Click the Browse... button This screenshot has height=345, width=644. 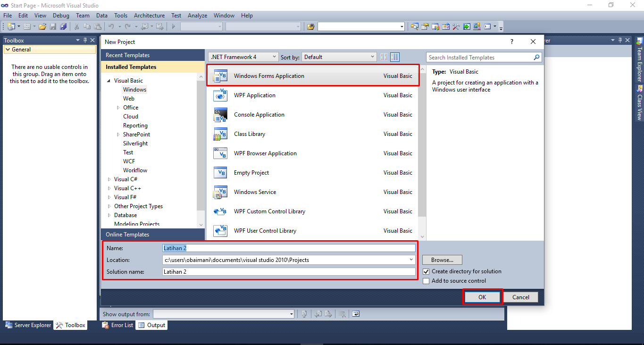(x=442, y=260)
